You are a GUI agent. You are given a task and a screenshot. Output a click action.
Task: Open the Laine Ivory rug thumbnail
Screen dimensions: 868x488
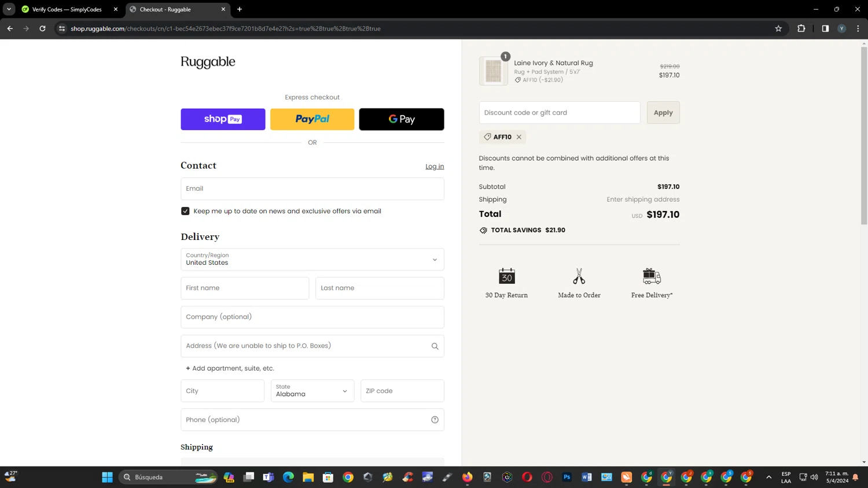click(494, 71)
